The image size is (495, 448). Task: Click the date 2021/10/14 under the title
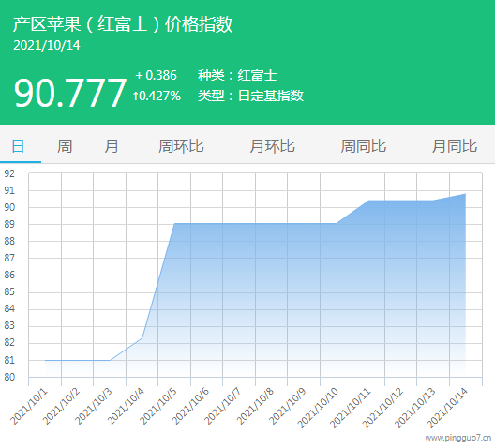(47, 45)
